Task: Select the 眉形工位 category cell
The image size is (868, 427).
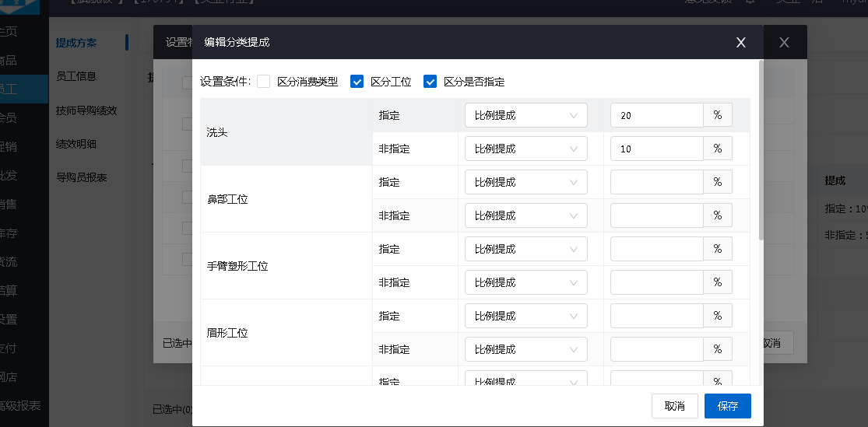Action: coord(286,333)
